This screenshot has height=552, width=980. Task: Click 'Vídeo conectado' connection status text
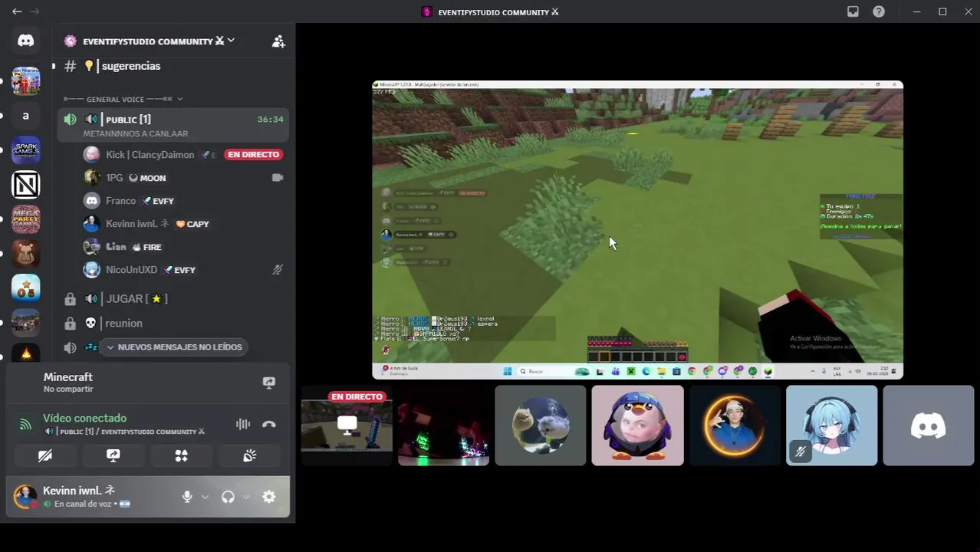(84, 418)
